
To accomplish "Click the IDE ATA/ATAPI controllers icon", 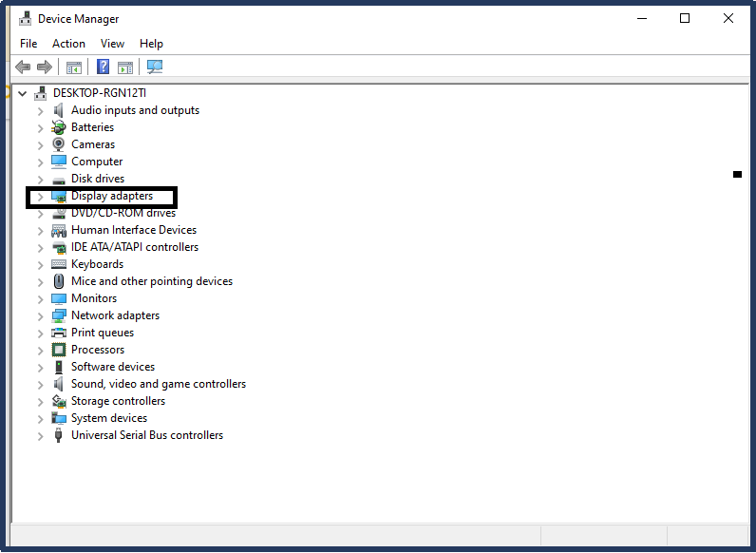I will click(x=58, y=248).
